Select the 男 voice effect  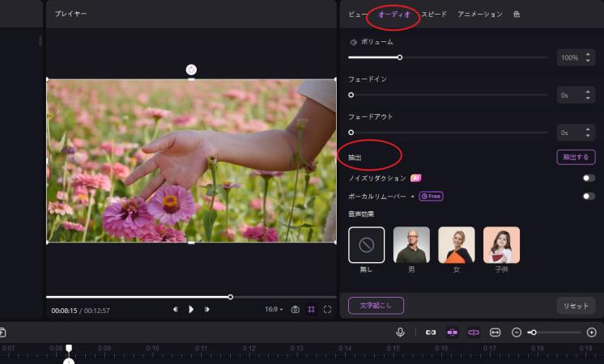[411, 245]
